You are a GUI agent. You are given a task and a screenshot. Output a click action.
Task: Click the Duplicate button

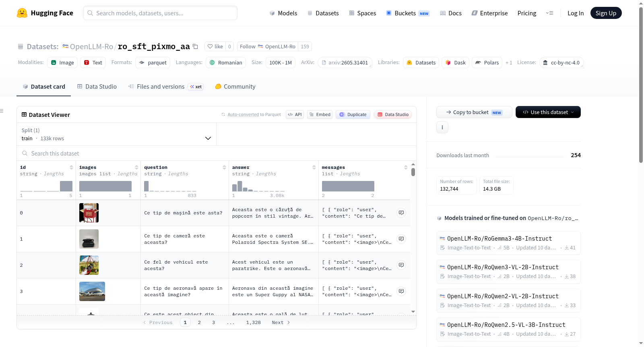point(353,114)
